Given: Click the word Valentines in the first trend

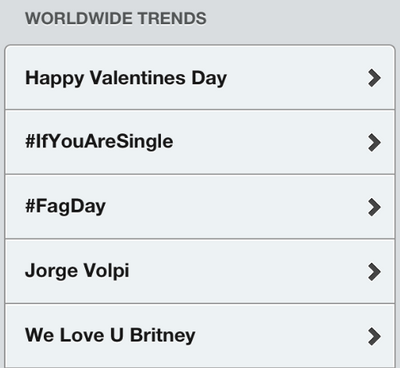Looking at the screenshot, I should [138, 78].
